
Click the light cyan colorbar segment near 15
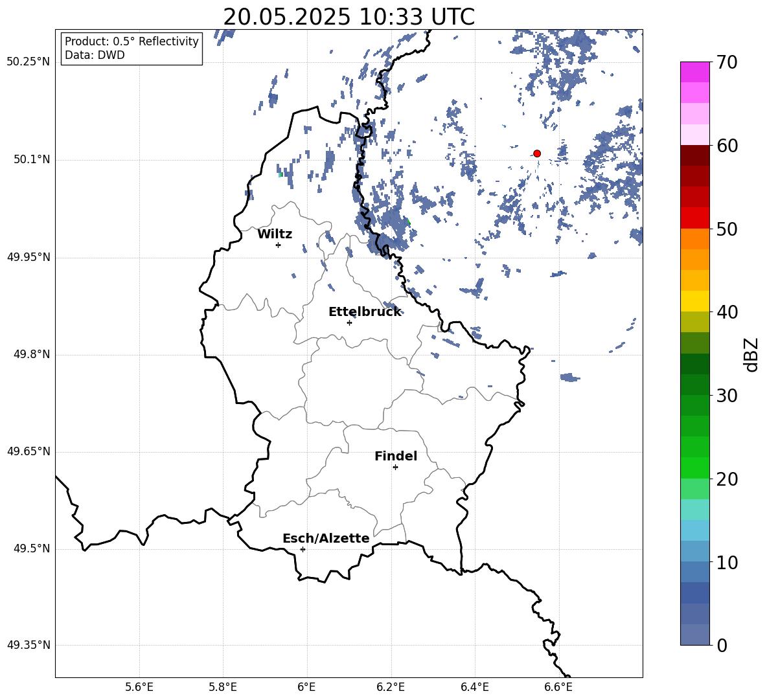tap(695, 510)
